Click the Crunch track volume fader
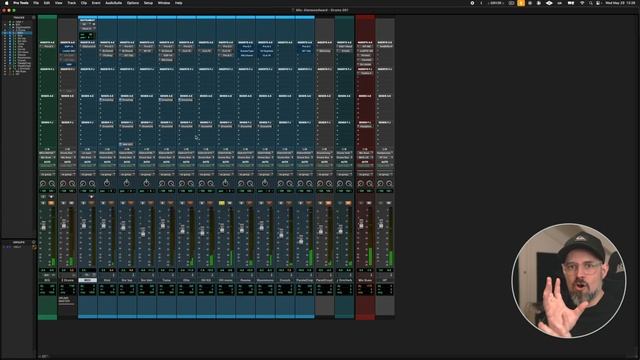 [281, 234]
